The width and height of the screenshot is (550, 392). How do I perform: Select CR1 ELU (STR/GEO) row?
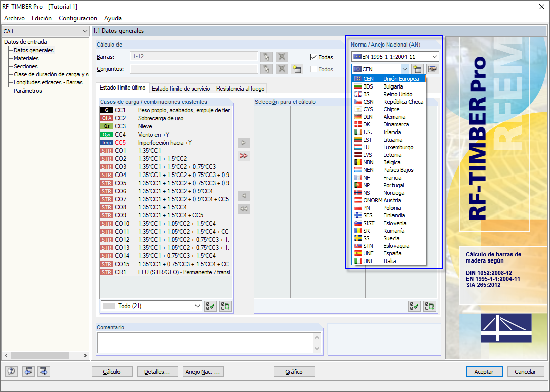[166, 272]
